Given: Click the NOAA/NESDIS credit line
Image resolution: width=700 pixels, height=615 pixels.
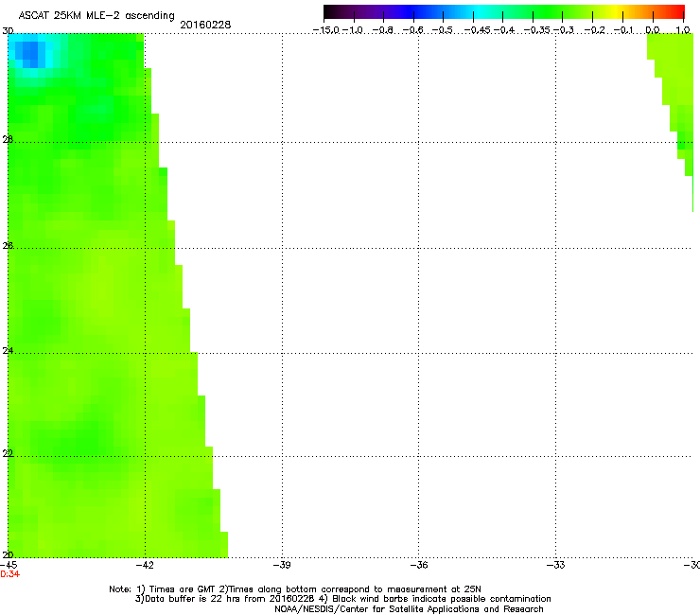Looking at the screenshot, I should point(409,609).
